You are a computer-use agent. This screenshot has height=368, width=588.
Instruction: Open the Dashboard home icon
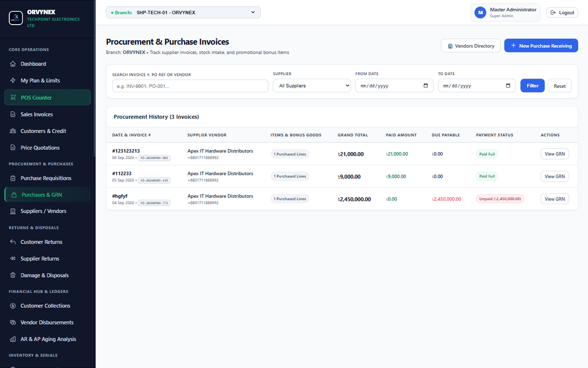[x=13, y=64]
